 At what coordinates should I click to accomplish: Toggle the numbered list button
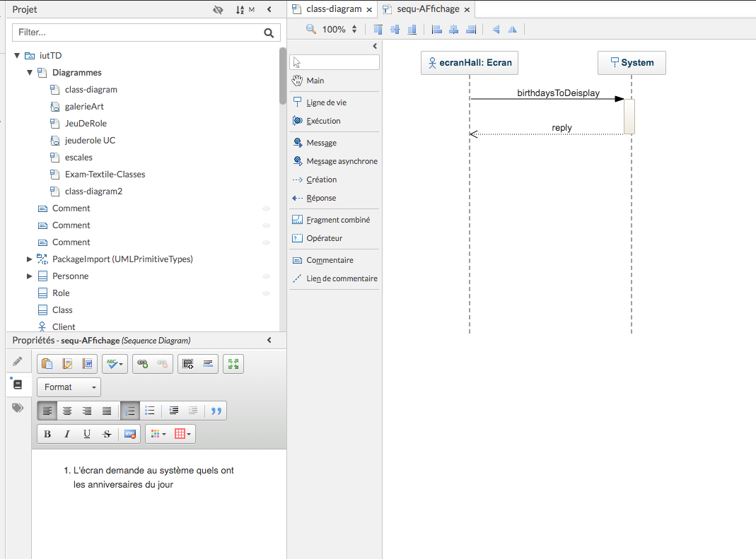130,411
